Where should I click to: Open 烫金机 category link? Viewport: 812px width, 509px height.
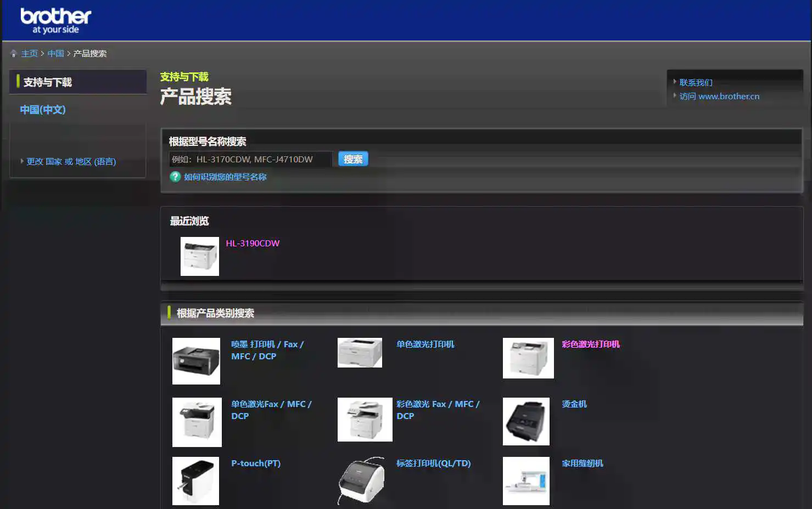pos(574,404)
